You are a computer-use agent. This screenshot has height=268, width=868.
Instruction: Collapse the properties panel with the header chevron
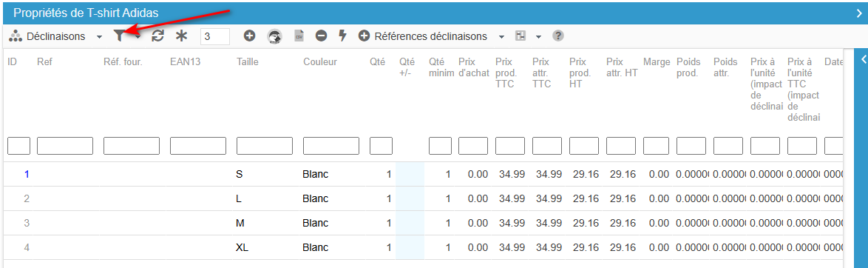coord(858,13)
